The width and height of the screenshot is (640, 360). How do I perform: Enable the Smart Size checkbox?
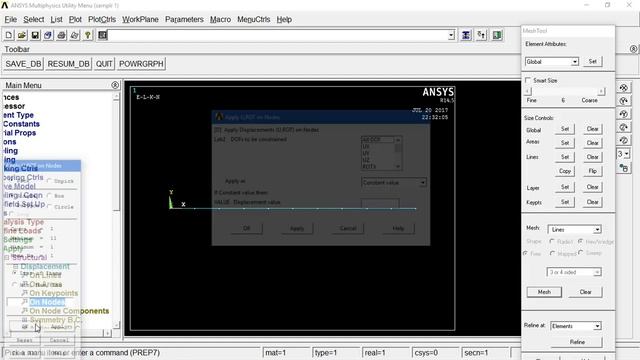point(528,80)
